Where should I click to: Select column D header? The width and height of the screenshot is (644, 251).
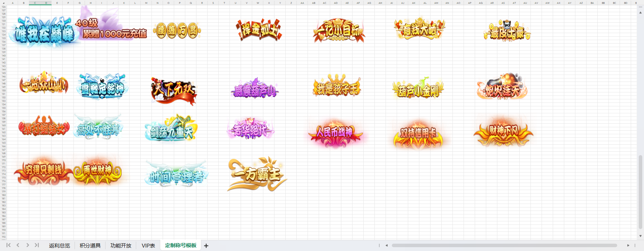[x=46, y=3]
